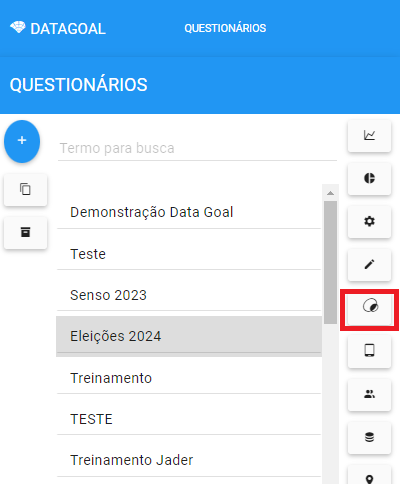The width and height of the screenshot is (400, 484).
Task: Click the highlighted quota circle icon
Action: [369, 307]
